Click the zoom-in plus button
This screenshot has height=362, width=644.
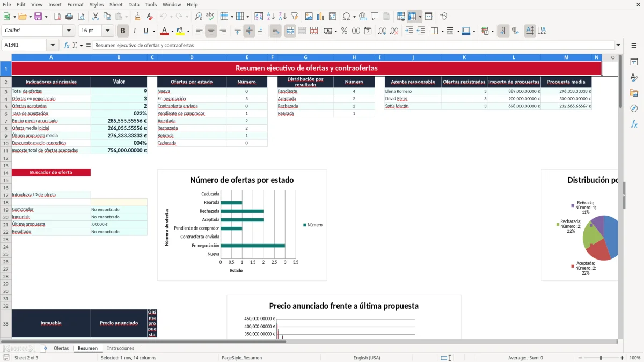622,358
